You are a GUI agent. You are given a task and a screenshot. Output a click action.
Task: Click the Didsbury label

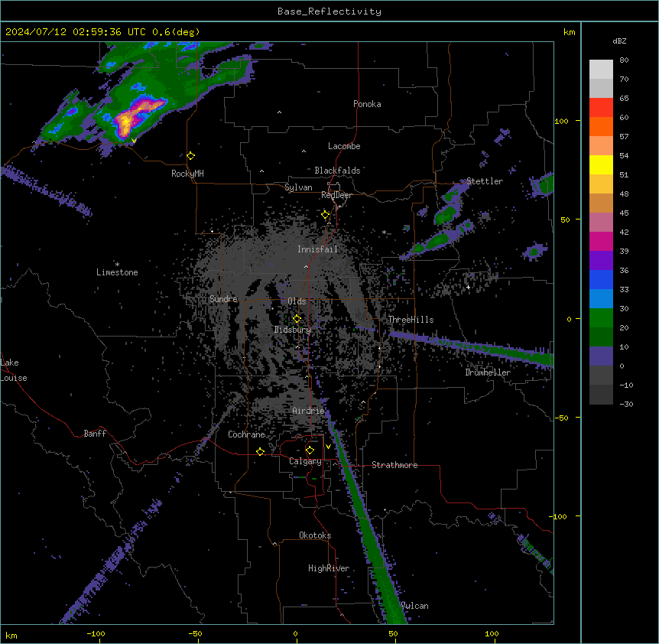(x=293, y=330)
